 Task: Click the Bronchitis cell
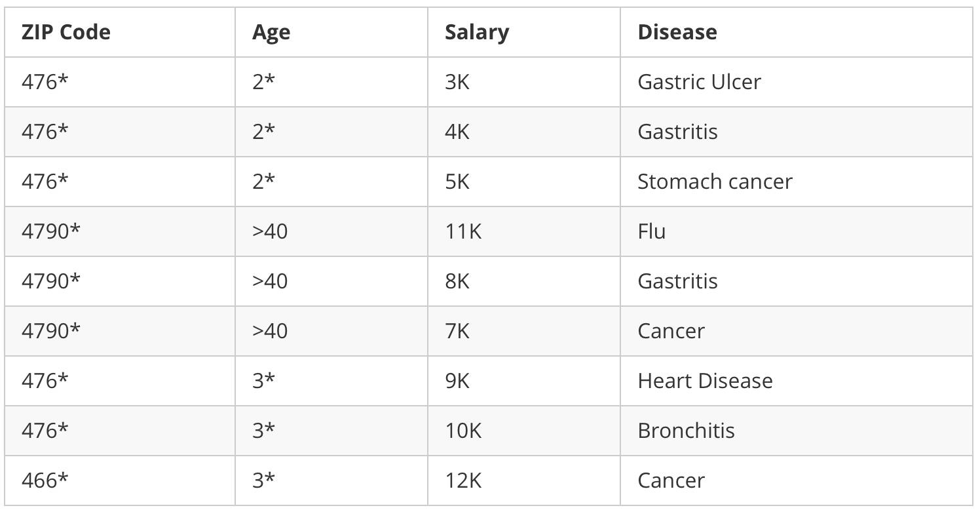pyautogui.click(x=686, y=431)
